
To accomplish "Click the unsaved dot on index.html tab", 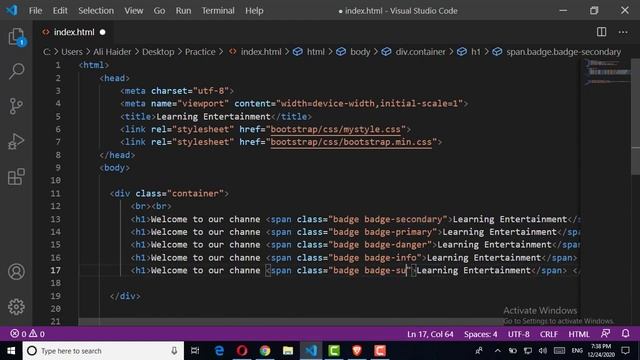I will coord(102,32).
